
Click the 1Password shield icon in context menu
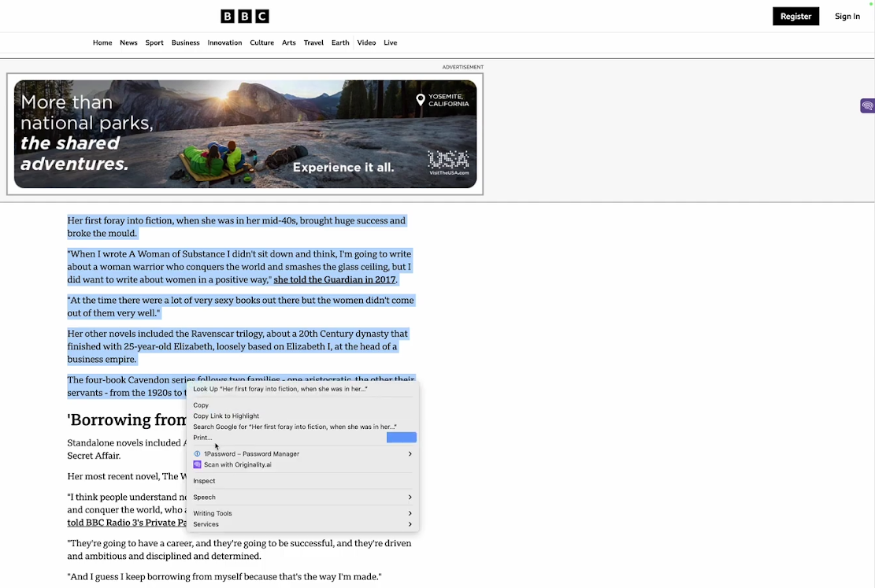(197, 453)
